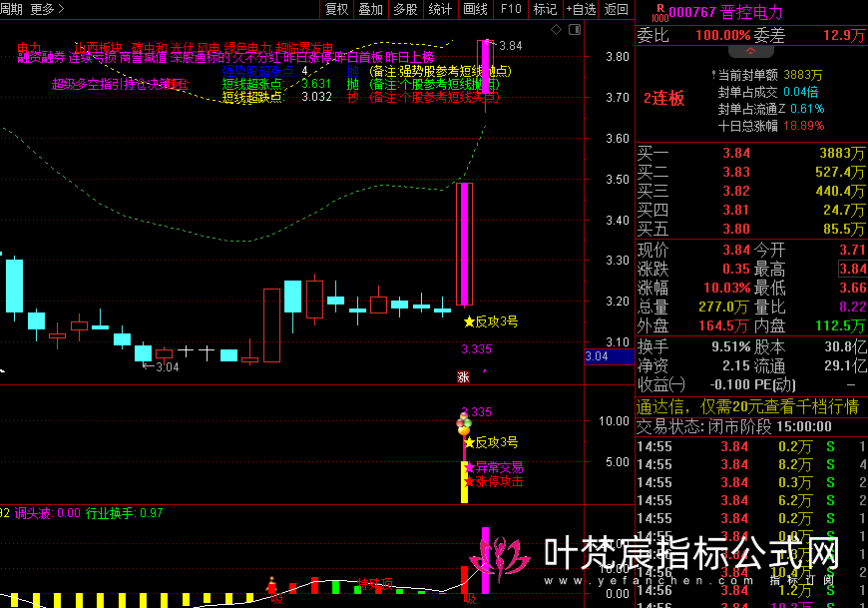868x608 pixels.
Task: Click the 调头波 0.00 indicator label
Action: pos(48,513)
